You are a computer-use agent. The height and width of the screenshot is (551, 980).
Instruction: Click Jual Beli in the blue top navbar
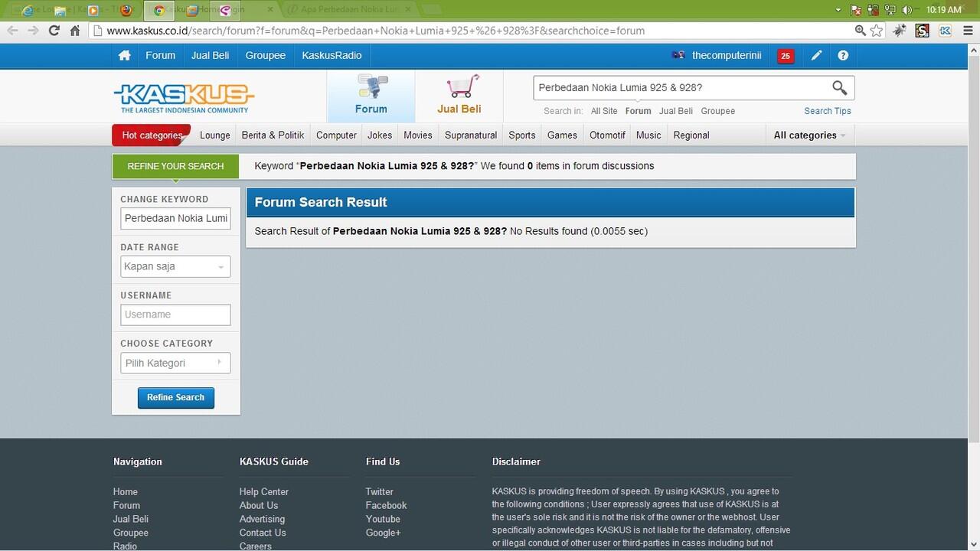[x=210, y=56]
